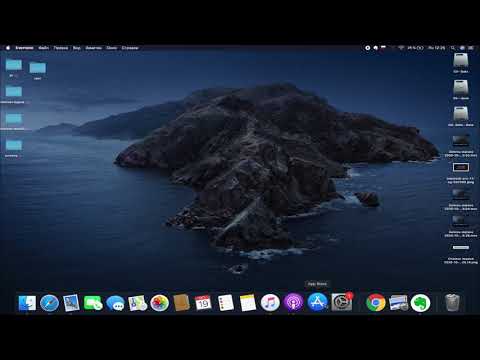The width and height of the screenshot is (480, 360).
Task: Open Podcasts from the dock
Action: 293,303
